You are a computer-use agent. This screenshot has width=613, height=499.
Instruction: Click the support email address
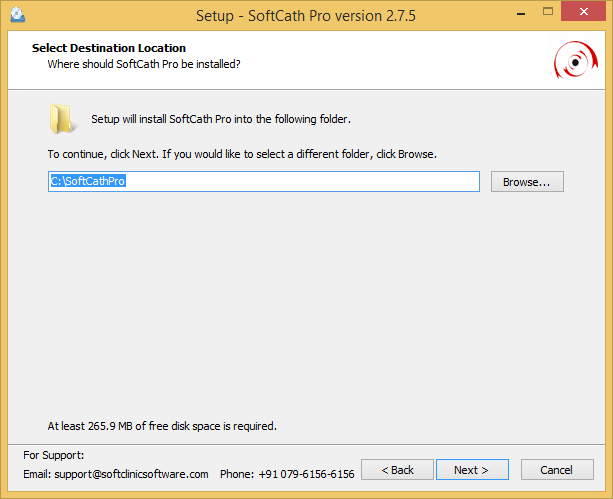pyautogui.click(x=129, y=474)
